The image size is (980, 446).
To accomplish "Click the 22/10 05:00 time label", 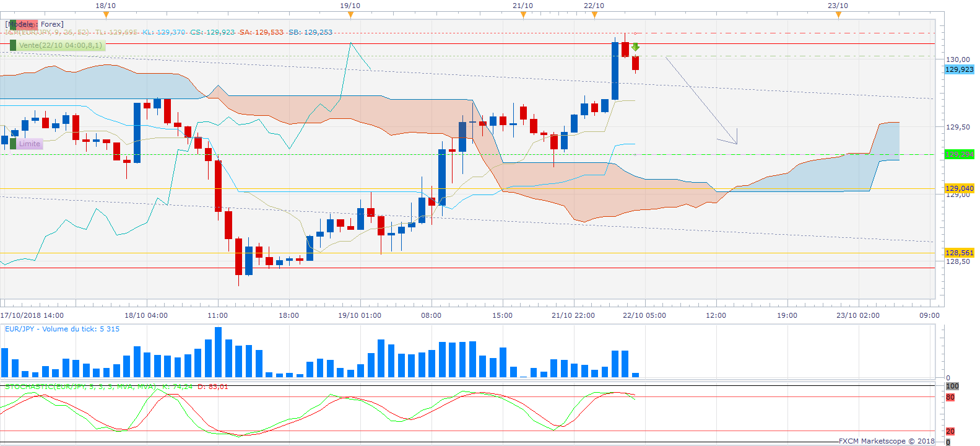I will tap(644, 315).
